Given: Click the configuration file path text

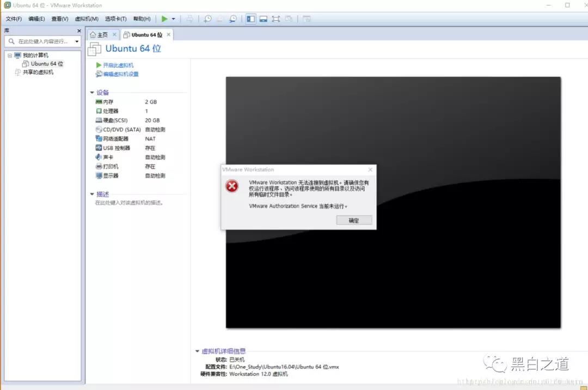Looking at the screenshot, I should [284, 367].
